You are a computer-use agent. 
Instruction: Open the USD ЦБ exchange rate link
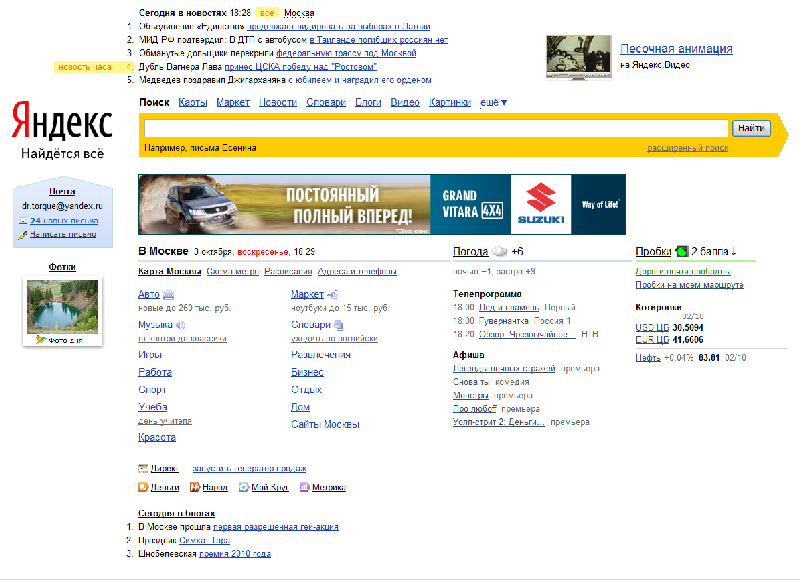coord(652,327)
